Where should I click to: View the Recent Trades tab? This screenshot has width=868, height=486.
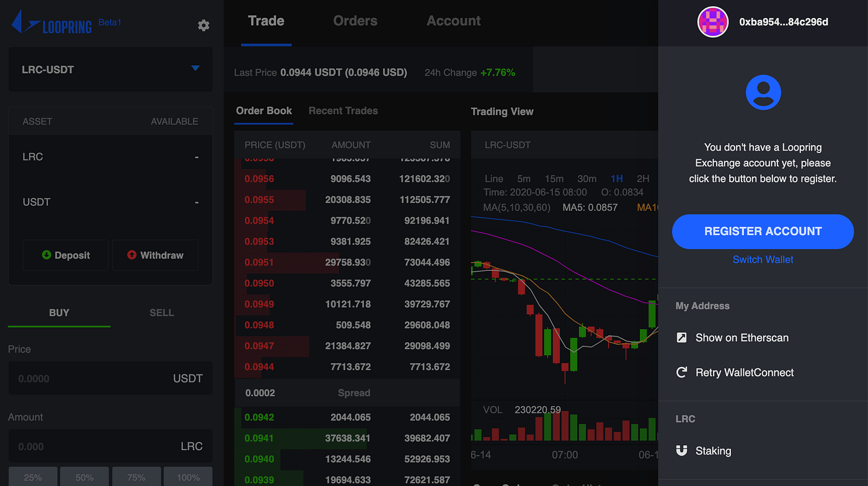coord(343,110)
